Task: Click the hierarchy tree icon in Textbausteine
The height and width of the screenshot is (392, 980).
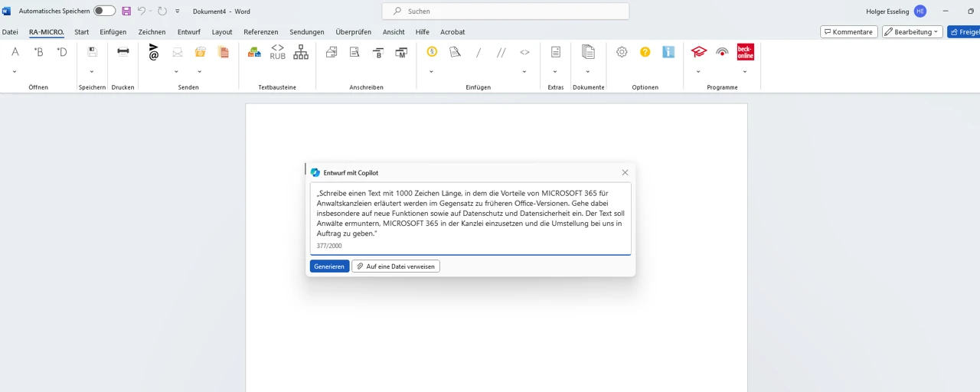Action: [301, 52]
